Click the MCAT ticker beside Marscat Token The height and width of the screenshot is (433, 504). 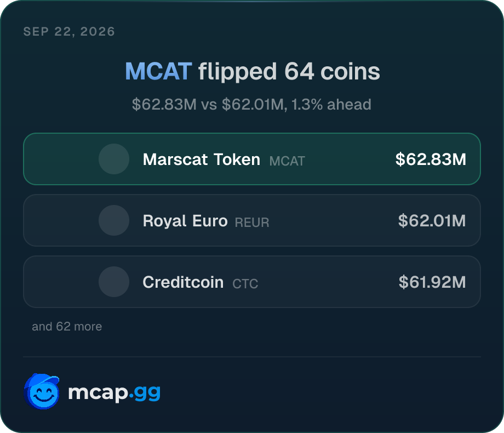287,161
